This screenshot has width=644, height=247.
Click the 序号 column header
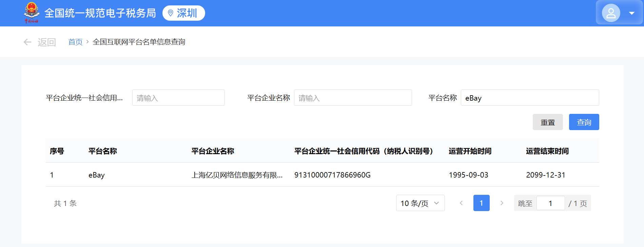click(57, 151)
